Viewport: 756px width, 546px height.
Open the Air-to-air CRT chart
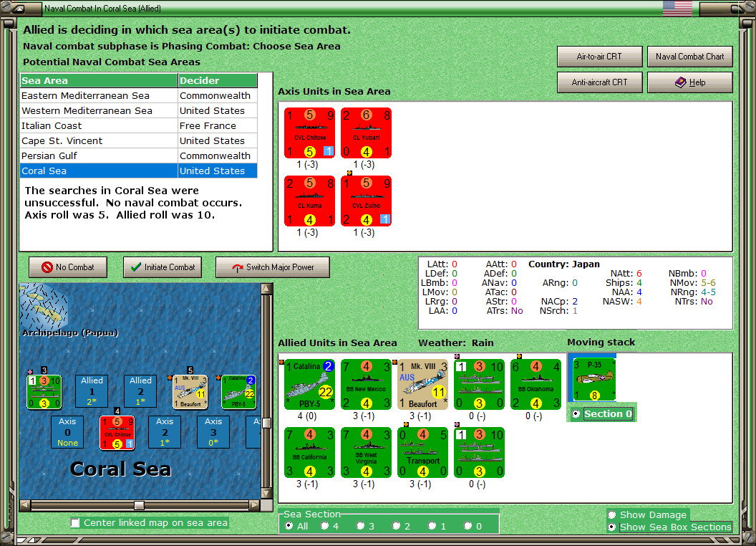click(x=599, y=57)
